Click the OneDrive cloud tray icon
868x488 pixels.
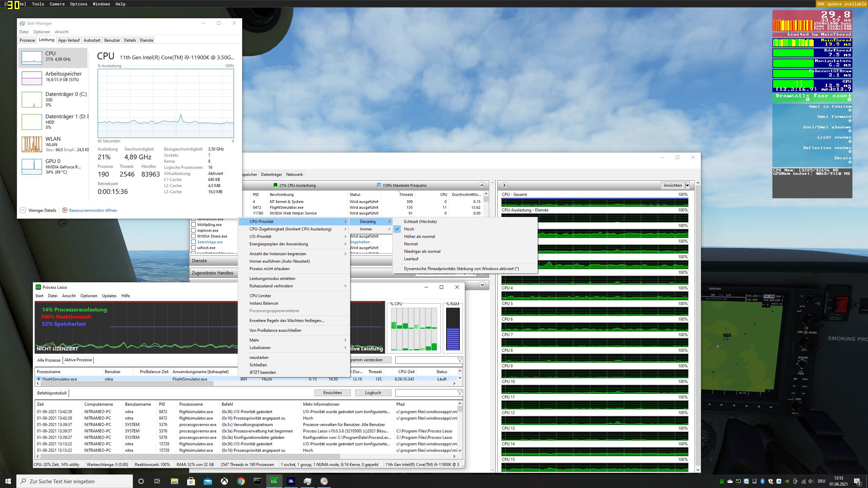(x=730, y=481)
